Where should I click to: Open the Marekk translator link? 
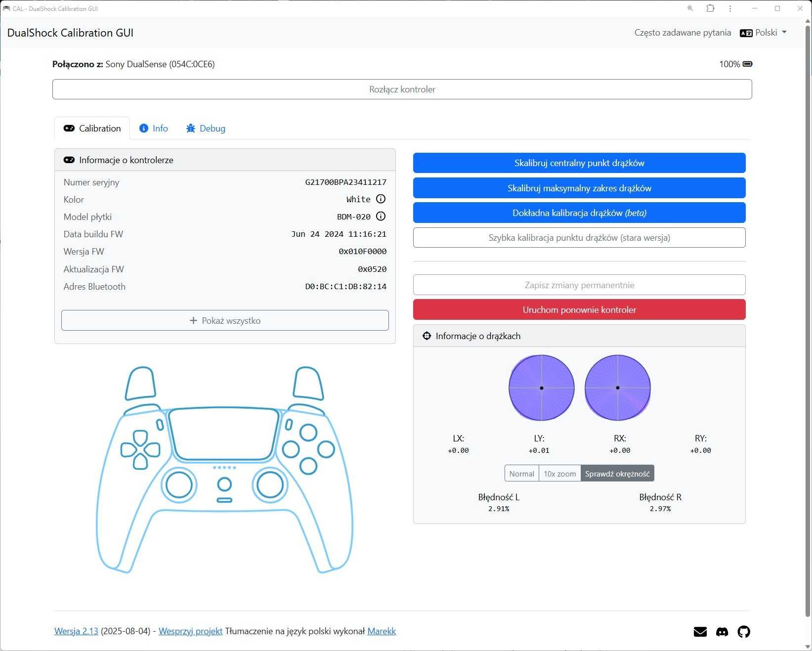tap(382, 631)
